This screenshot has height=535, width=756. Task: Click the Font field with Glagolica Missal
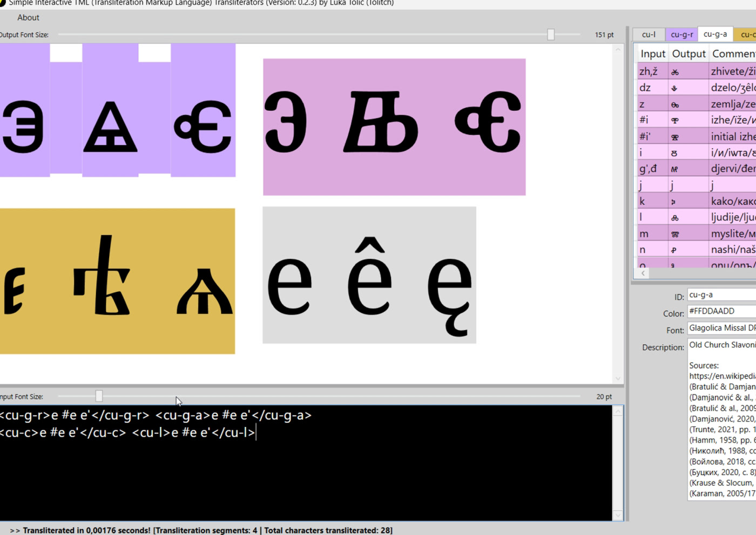click(721, 328)
